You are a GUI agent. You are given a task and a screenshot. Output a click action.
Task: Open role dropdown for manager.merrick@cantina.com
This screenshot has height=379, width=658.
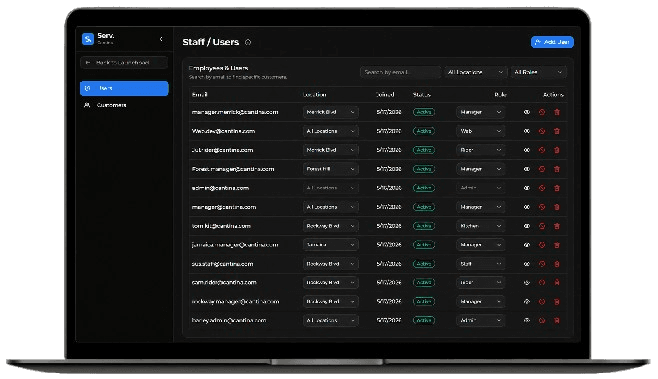(x=480, y=112)
